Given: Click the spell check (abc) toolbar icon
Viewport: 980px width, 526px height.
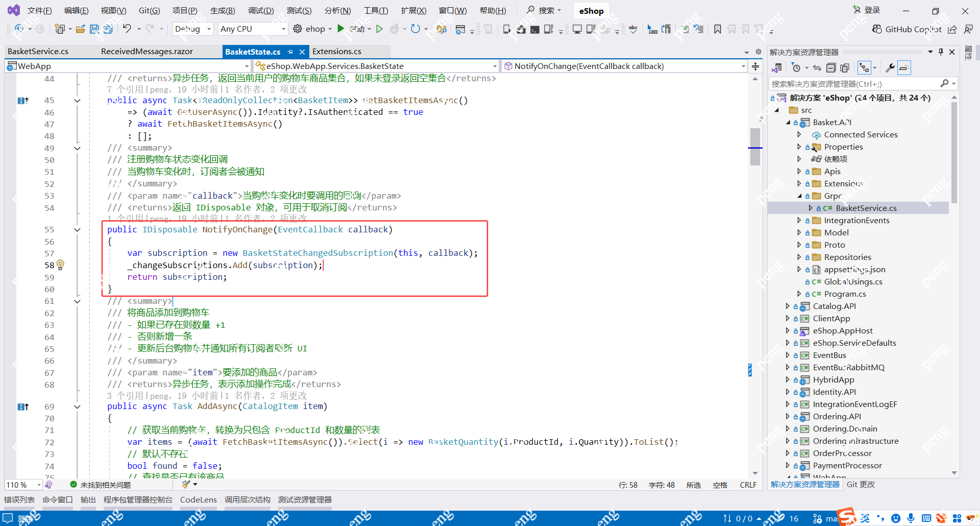Looking at the screenshot, I should [633, 29].
